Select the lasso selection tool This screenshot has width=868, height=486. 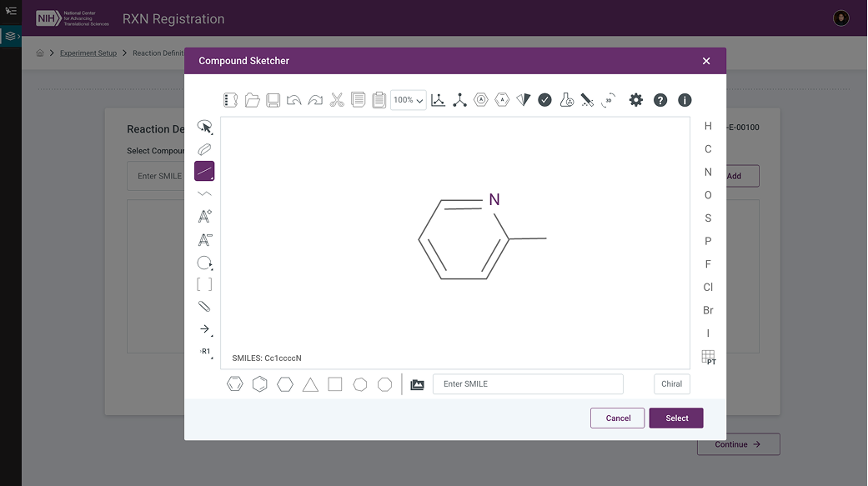click(x=204, y=127)
